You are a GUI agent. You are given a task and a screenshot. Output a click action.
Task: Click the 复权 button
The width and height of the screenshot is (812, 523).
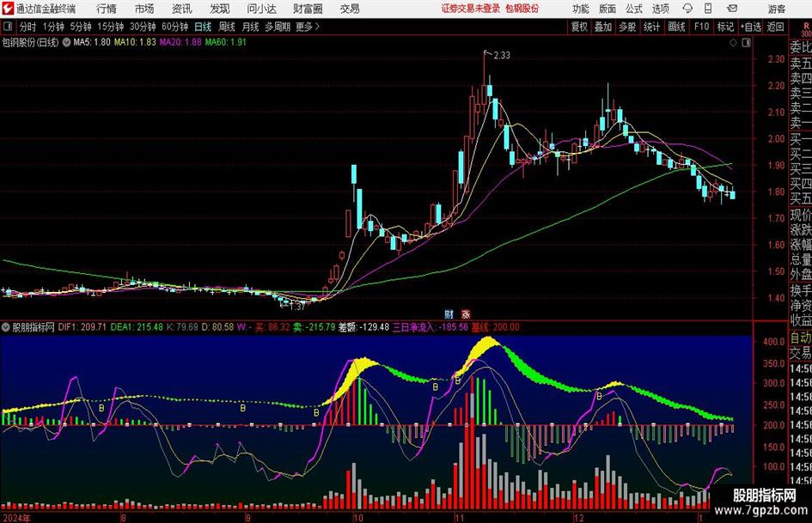579,27
